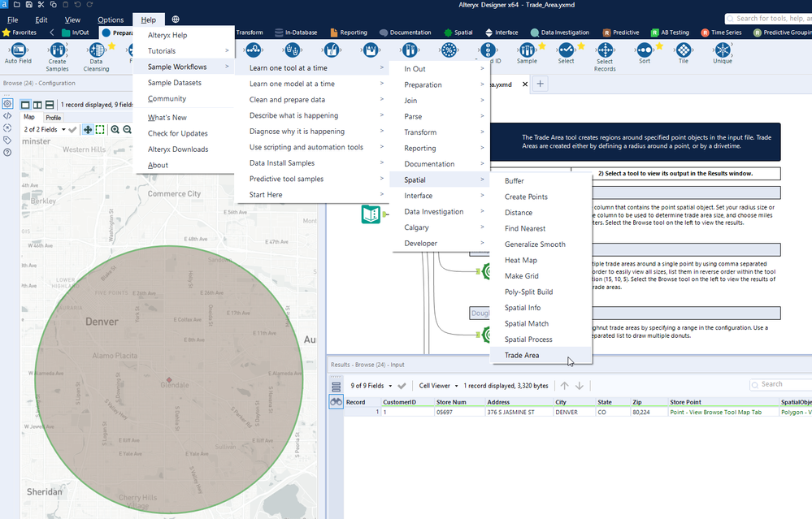Expand the 9 of 9 Fields dropdown

tap(371, 386)
